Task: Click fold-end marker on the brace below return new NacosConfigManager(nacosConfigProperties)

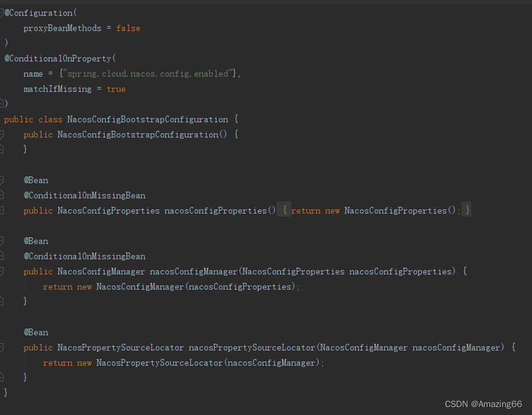Action: point(1,301)
